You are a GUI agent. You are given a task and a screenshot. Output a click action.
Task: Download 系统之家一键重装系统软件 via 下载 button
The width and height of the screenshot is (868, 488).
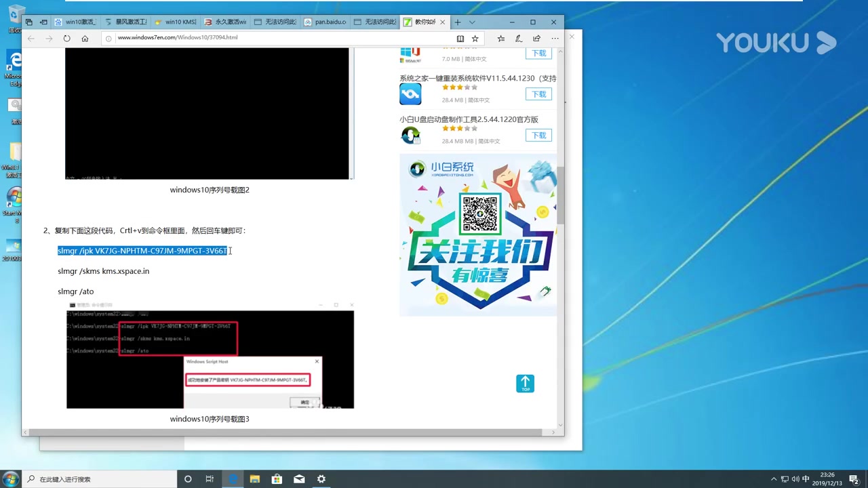539,94
